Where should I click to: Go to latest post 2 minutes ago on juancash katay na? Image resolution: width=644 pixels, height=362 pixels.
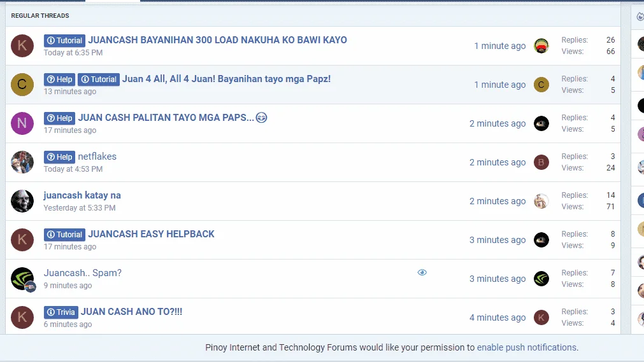click(x=497, y=201)
